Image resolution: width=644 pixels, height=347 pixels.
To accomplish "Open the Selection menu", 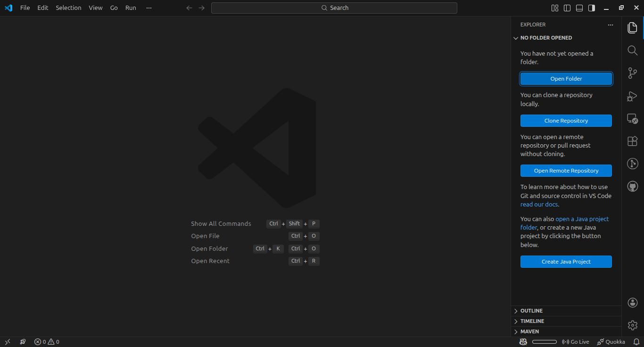I will [68, 8].
